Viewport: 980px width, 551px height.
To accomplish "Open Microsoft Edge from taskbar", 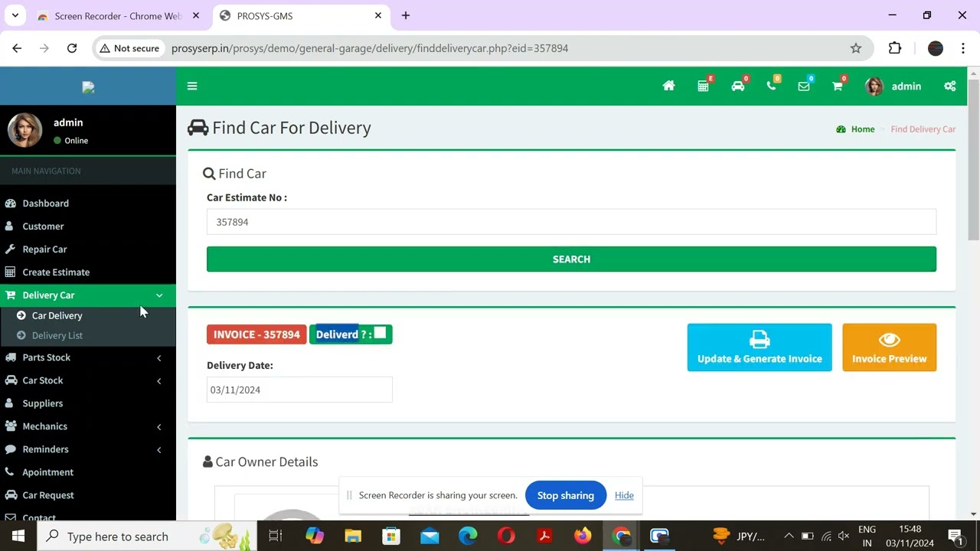I will (x=468, y=536).
